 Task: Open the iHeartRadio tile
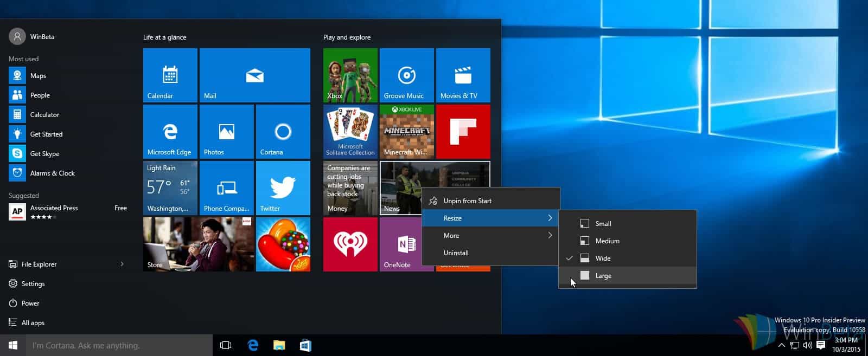(x=350, y=244)
